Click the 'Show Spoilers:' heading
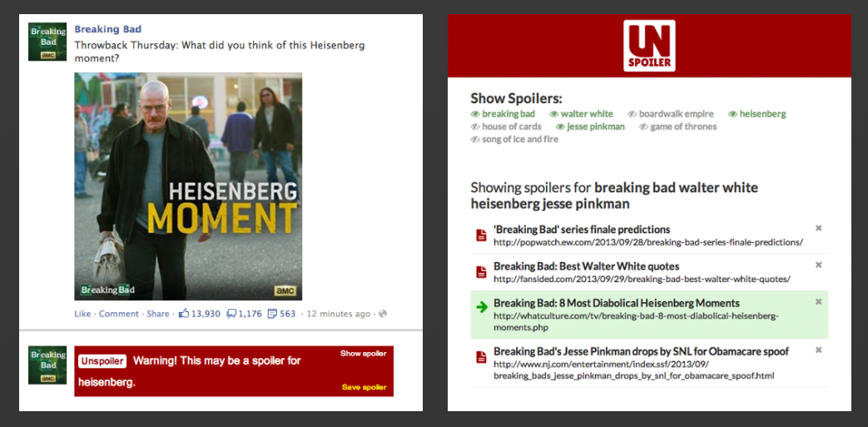The image size is (868, 427). [516, 99]
